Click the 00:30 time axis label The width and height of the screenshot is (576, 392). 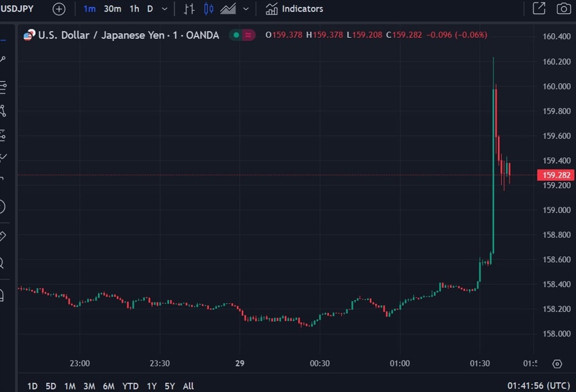319,363
